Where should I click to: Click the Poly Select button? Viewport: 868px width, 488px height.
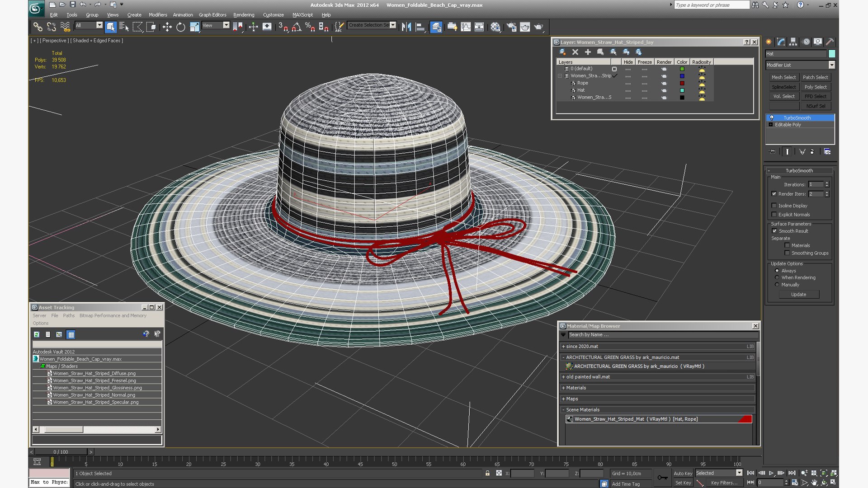click(x=815, y=87)
